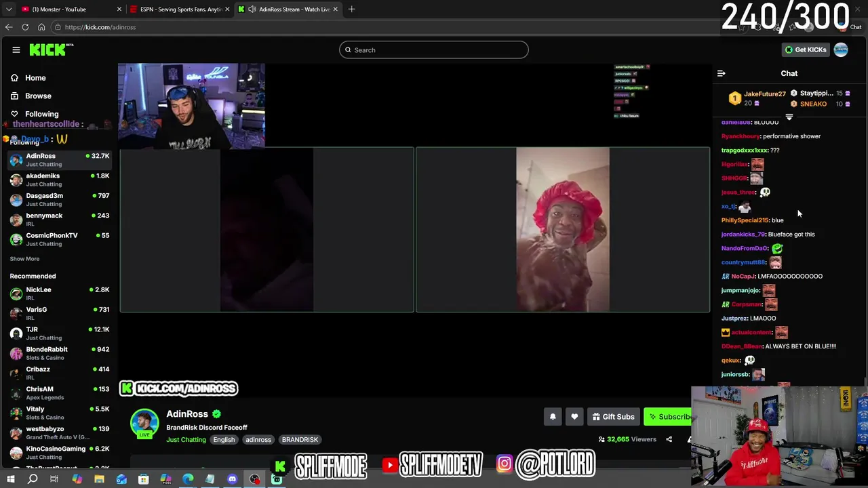Expand the gift leaderboard chevron
Screen dimensions: 868x488
[x=789, y=117]
